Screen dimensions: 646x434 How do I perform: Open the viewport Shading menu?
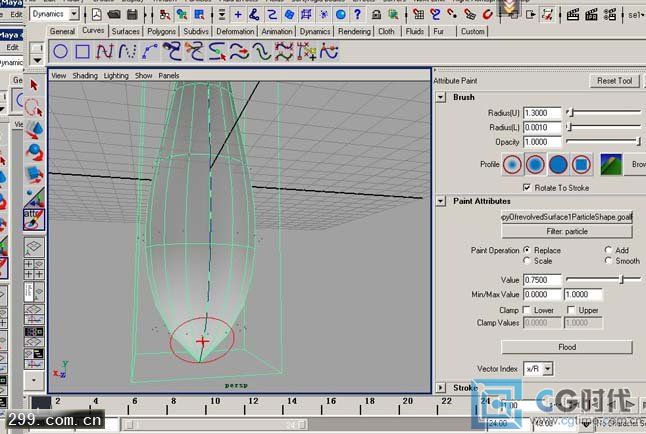pyautogui.click(x=85, y=75)
